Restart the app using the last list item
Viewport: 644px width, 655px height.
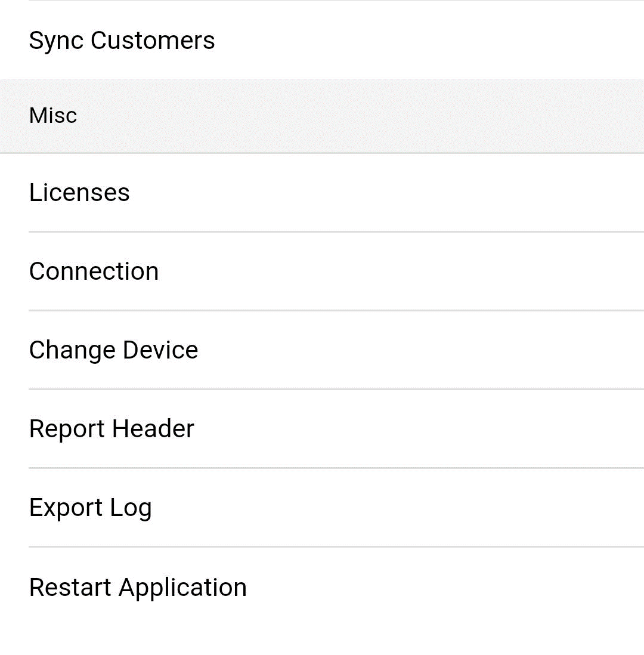pyautogui.click(x=322, y=587)
